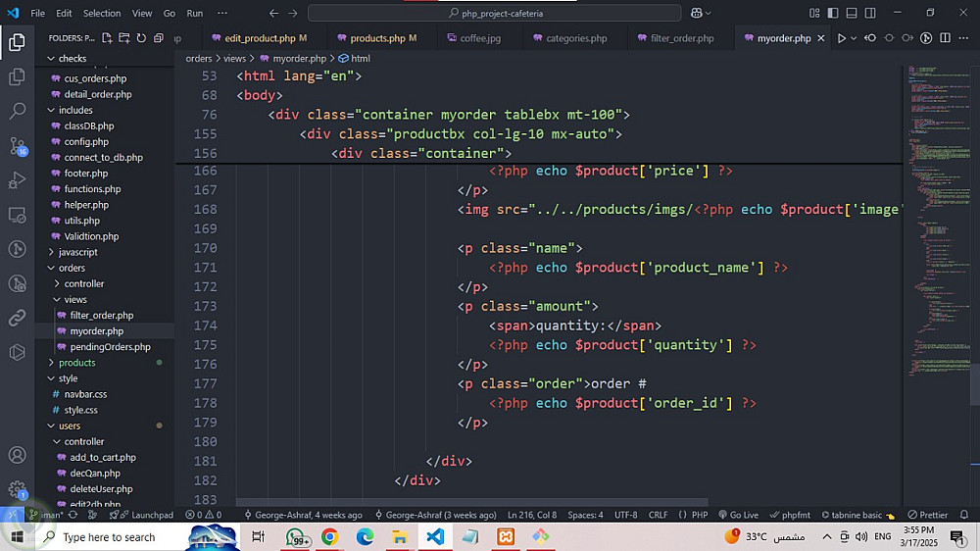Click Spaces: 4 indentation setting
Screen dimensions: 980x551
(x=586, y=515)
